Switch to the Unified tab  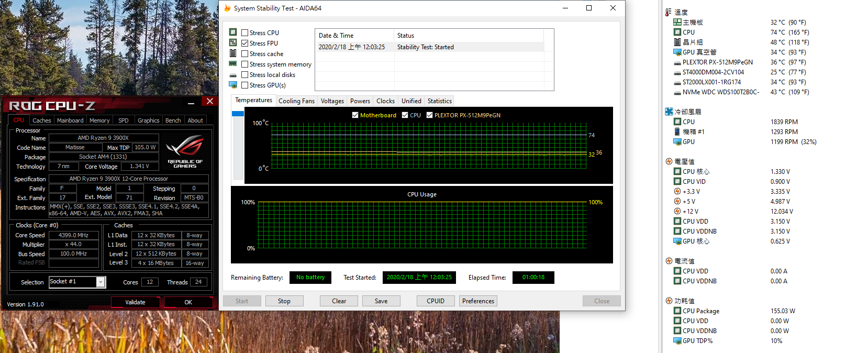(x=411, y=101)
